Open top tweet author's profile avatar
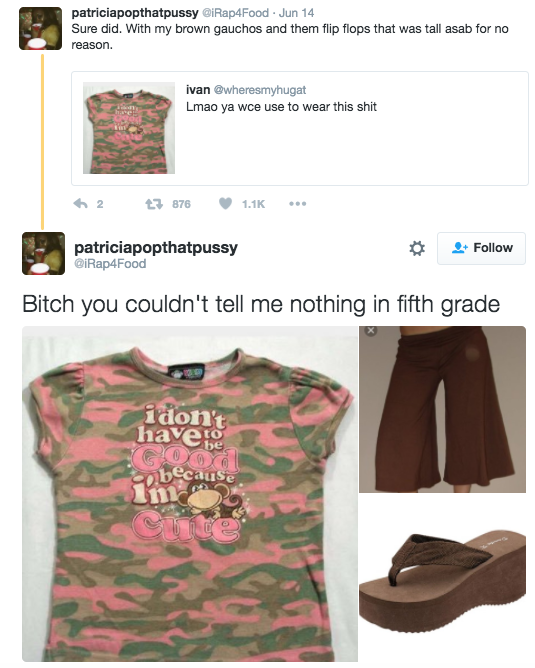Image resolution: width=535 pixels, height=668 pixels. [x=40, y=29]
